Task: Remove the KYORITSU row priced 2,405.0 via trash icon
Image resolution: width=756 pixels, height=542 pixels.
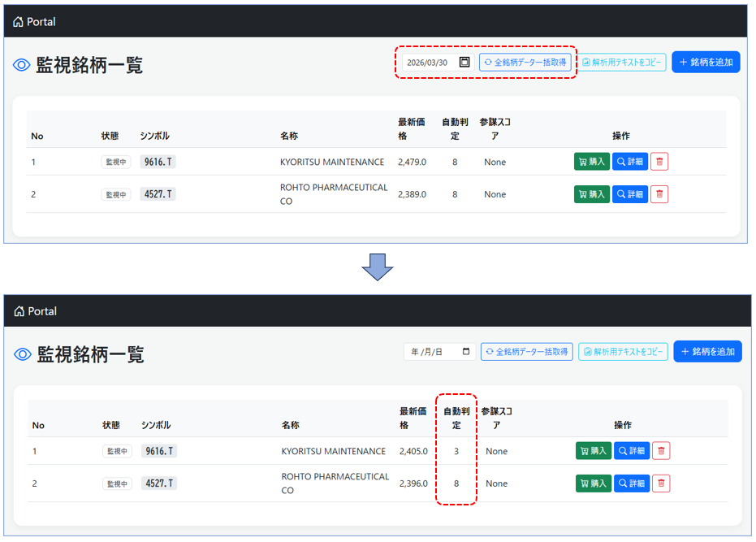Action: click(661, 451)
